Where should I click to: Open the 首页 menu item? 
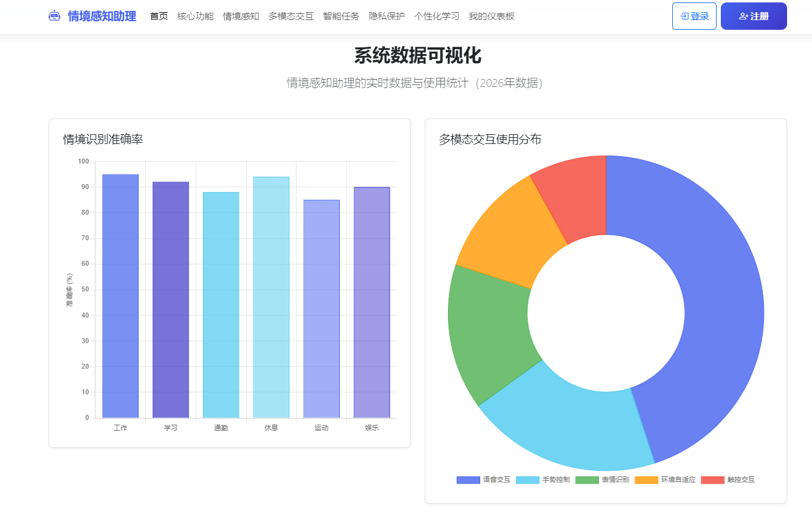(x=159, y=16)
